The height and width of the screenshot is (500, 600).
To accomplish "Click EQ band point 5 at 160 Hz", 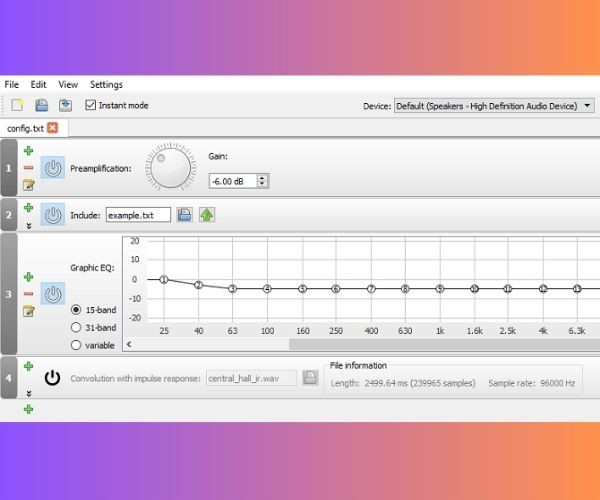I will click(x=302, y=289).
